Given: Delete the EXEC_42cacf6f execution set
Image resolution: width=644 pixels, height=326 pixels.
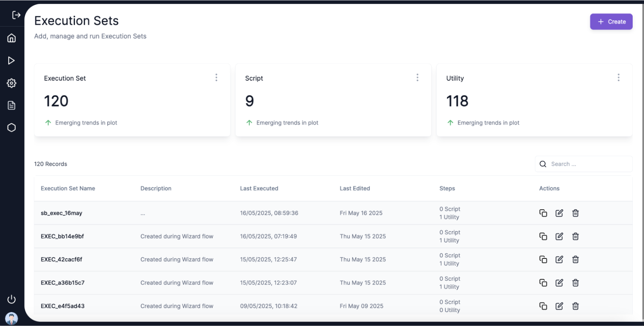Looking at the screenshot, I should click(575, 259).
